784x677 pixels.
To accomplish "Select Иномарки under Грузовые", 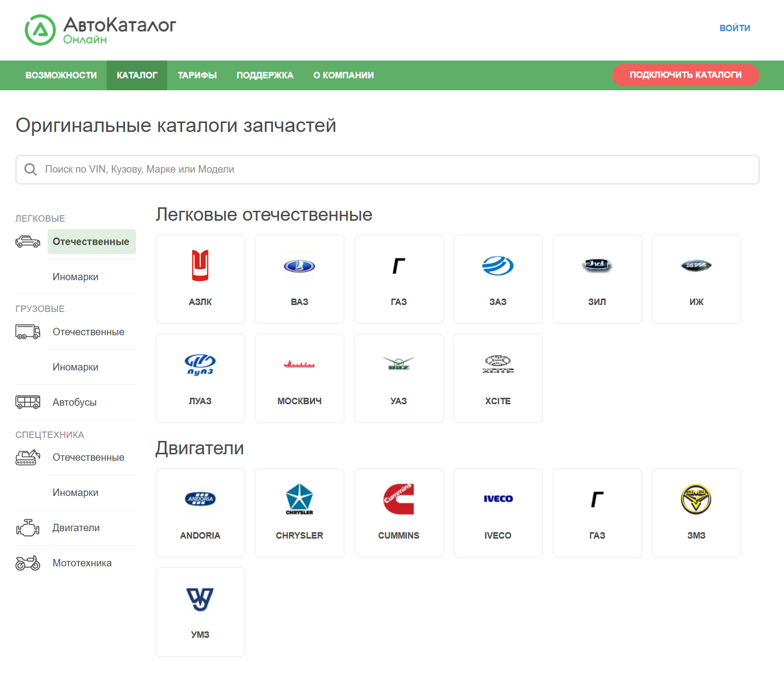I will click(75, 367).
